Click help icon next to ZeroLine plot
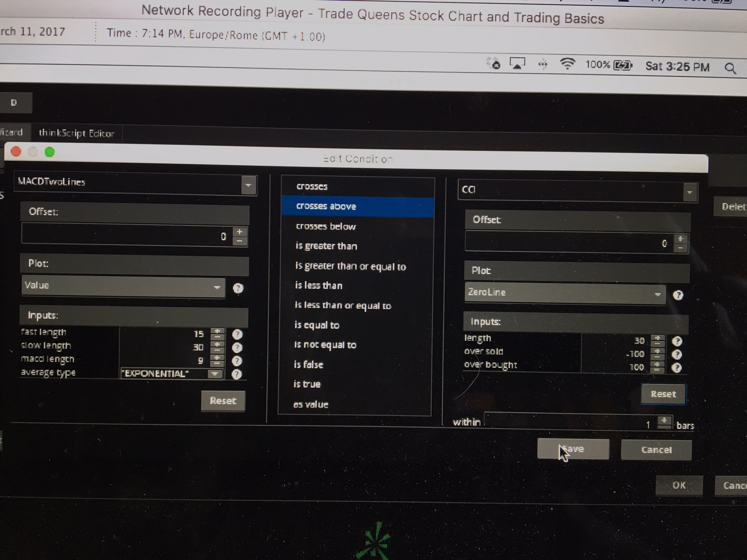747x560 pixels. tap(678, 295)
